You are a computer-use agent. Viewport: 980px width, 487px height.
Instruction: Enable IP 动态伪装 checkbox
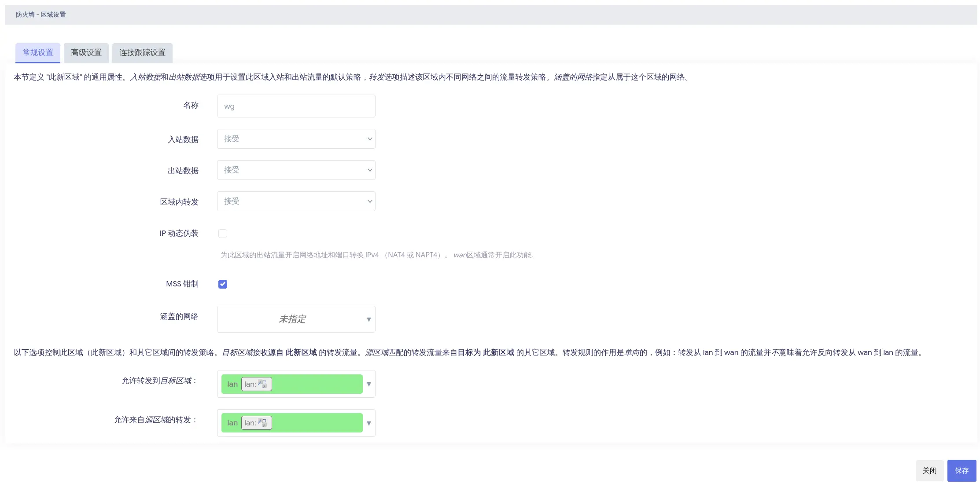pyautogui.click(x=223, y=234)
